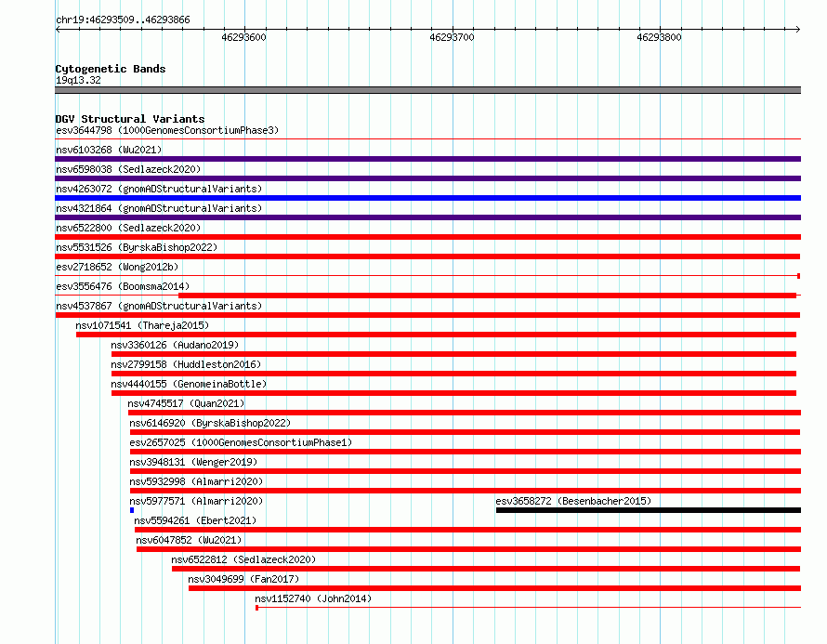
Task: Click the thin red esv3644798 line
Action: (427, 139)
